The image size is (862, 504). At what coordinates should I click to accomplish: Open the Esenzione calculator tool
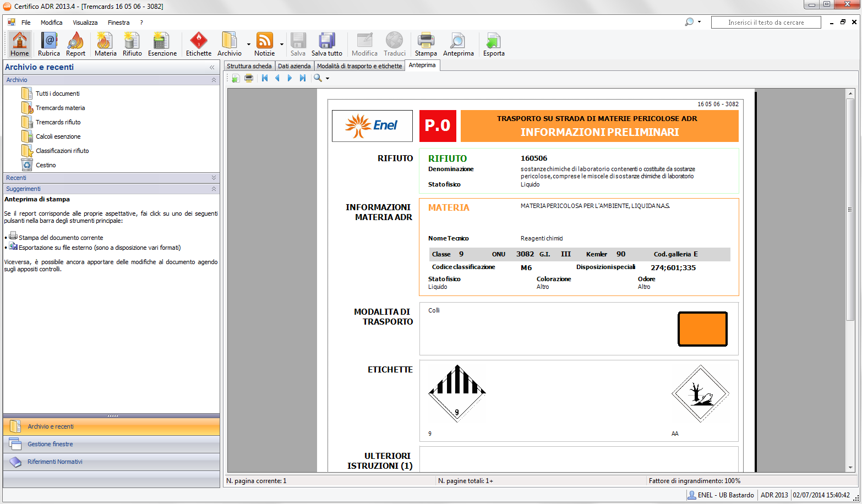(x=162, y=44)
